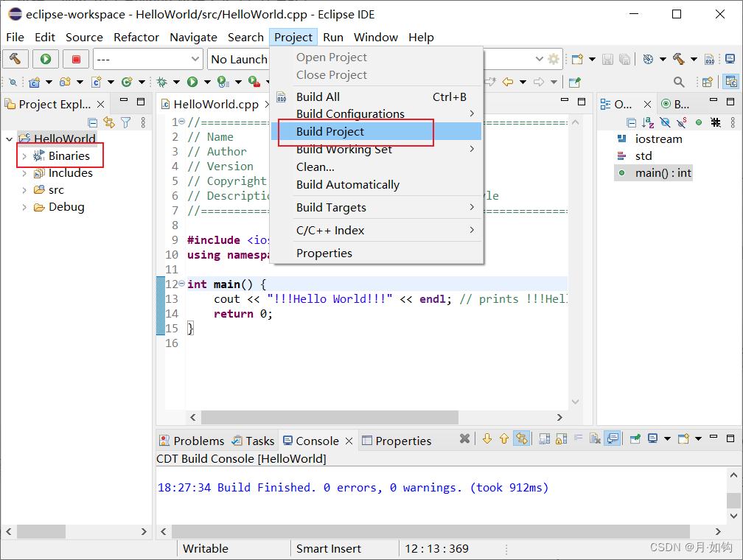The height and width of the screenshot is (560, 743).
Task: Start debugging with the bug icon
Action: tap(161, 82)
